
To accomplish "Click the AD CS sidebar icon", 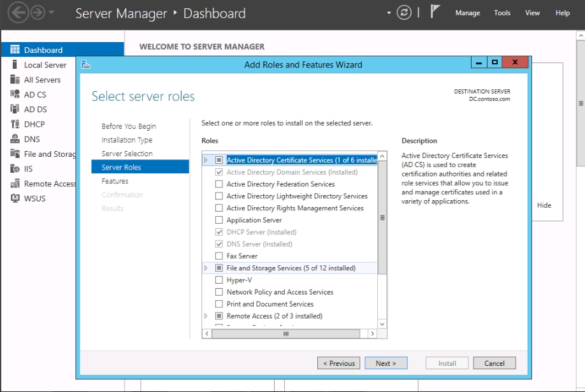I will point(15,94).
